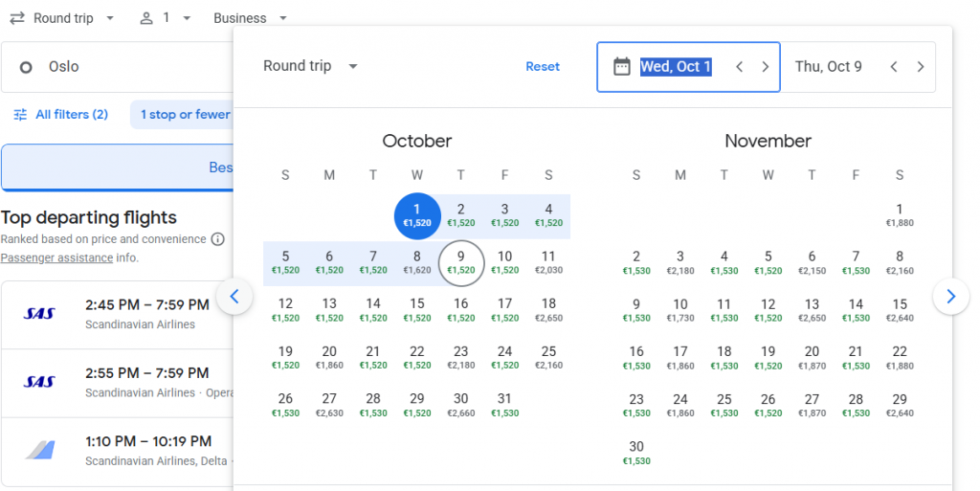Select November 3 priced €2,180
The image size is (980, 491).
(680, 263)
